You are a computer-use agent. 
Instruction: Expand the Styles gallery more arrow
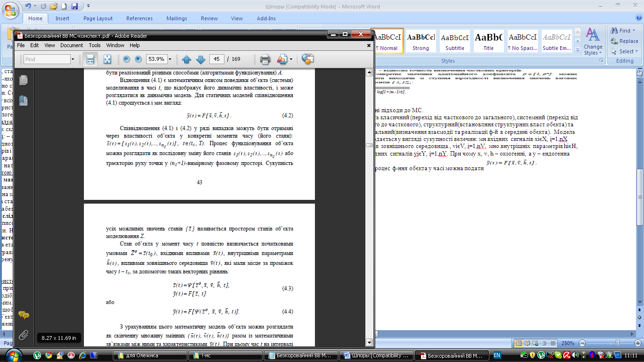point(577,50)
